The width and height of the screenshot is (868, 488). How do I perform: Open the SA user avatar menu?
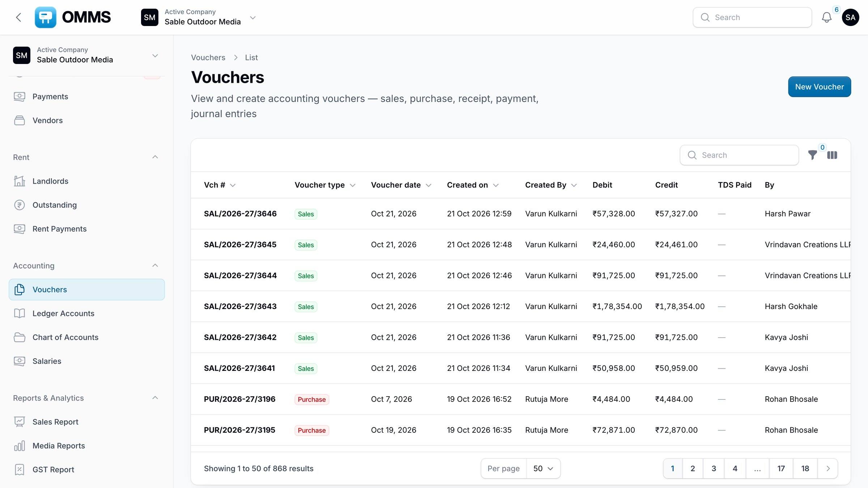pyautogui.click(x=850, y=17)
